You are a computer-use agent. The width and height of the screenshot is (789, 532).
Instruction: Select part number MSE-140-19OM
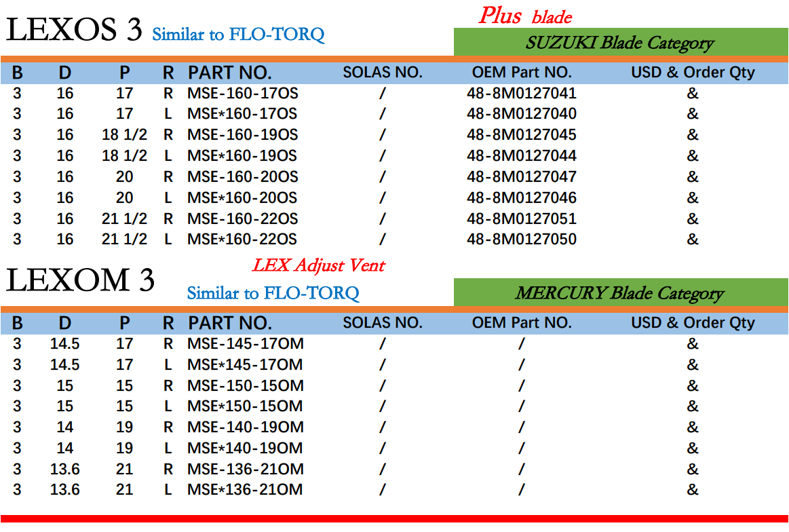246,427
